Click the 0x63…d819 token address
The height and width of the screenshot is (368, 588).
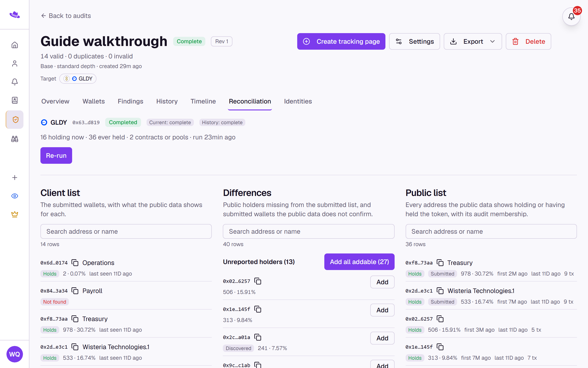point(86,122)
